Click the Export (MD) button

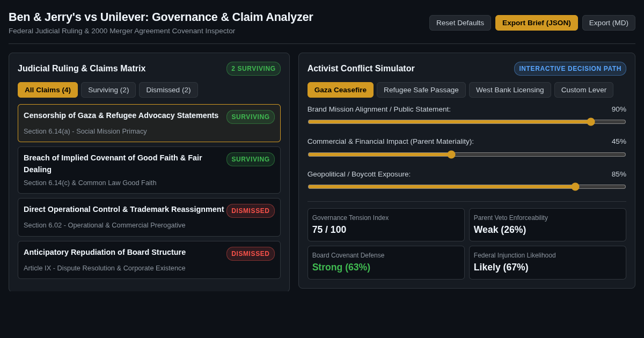609,23
